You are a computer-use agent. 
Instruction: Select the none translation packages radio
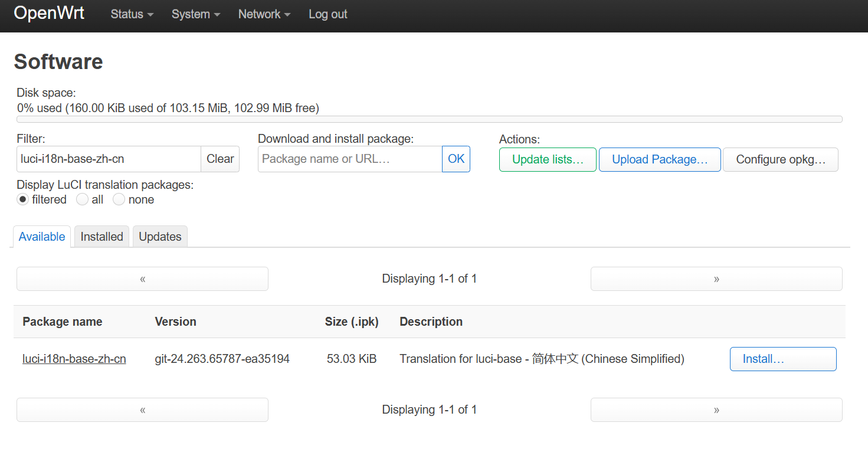click(x=119, y=199)
